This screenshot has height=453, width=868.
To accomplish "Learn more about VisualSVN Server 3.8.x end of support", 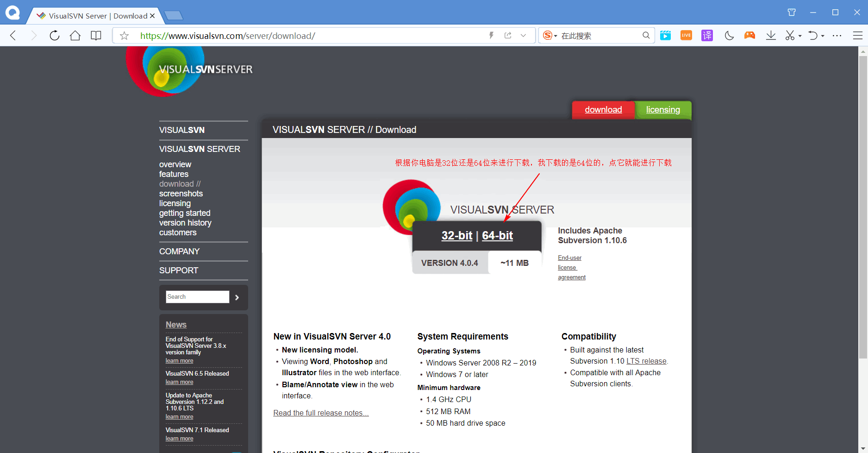I will click(x=180, y=361).
